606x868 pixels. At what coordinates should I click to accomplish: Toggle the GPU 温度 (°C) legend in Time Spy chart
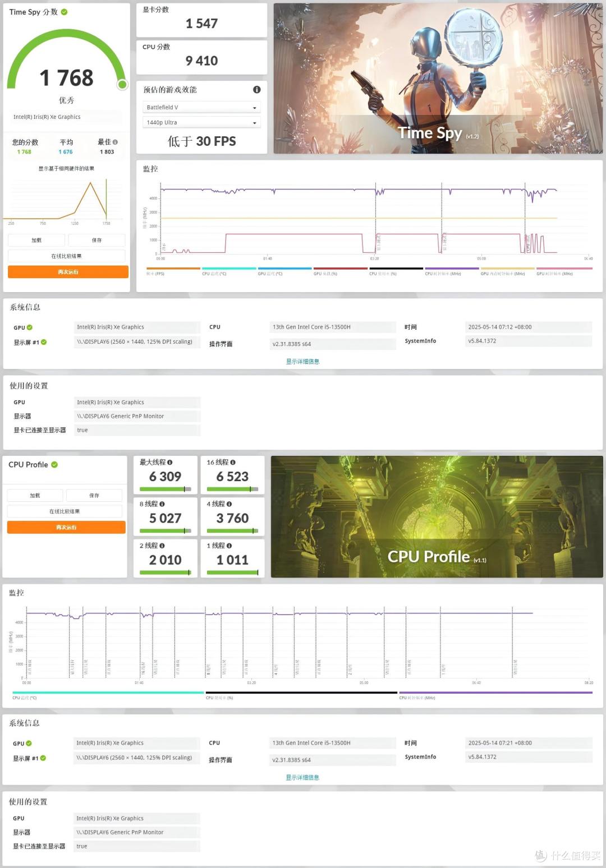point(284,271)
